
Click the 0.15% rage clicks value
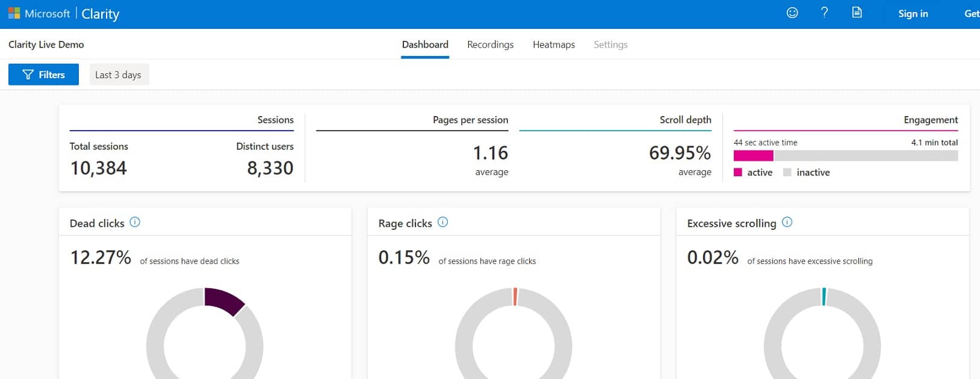(x=404, y=257)
